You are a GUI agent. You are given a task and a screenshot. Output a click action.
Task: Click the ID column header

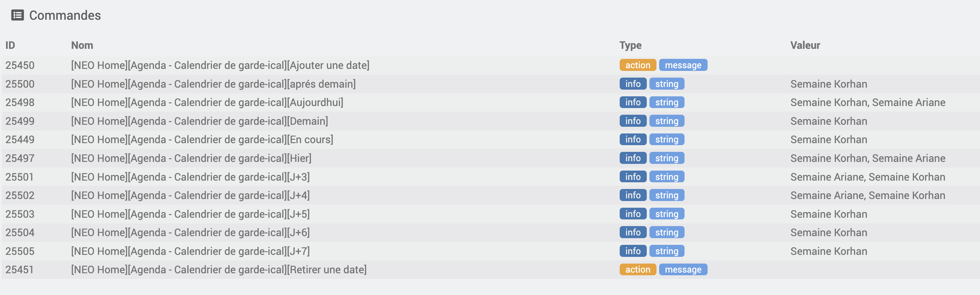coord(10,45)
